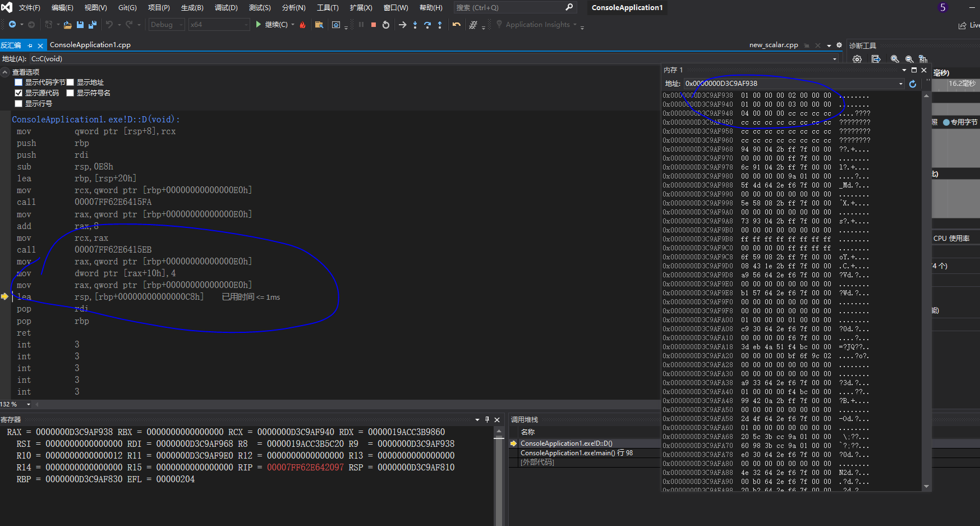Open the 调试(D) menu
This screenshot has width=980, height=526.
[226, 8]
